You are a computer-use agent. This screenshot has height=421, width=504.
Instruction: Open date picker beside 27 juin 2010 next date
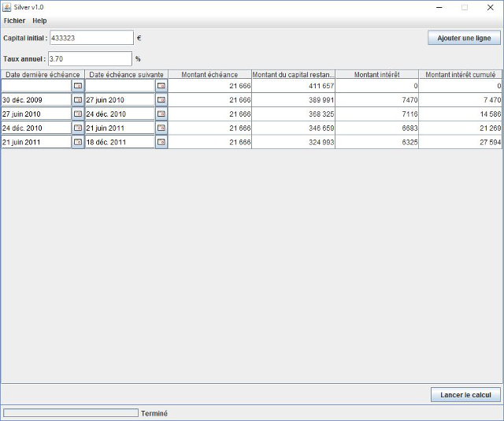[x=161, y=100]
